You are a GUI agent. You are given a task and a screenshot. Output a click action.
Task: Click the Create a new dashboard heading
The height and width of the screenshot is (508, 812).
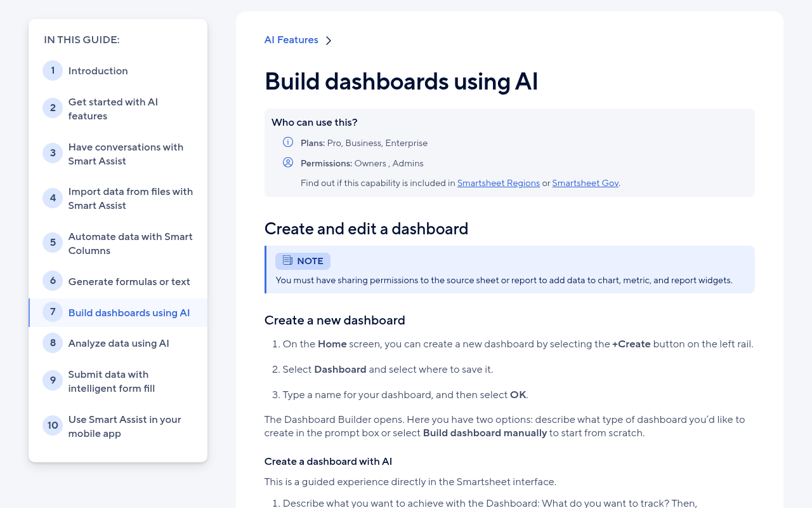point(335,320)
